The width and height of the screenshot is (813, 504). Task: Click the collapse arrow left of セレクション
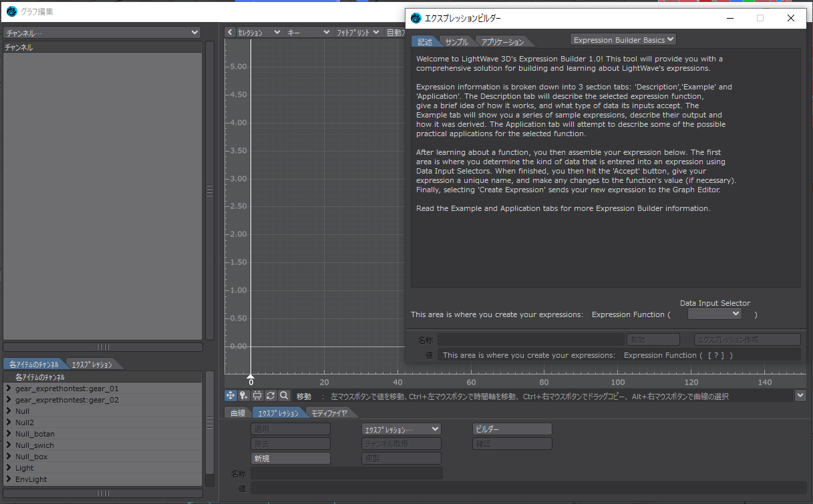point(230,32)
